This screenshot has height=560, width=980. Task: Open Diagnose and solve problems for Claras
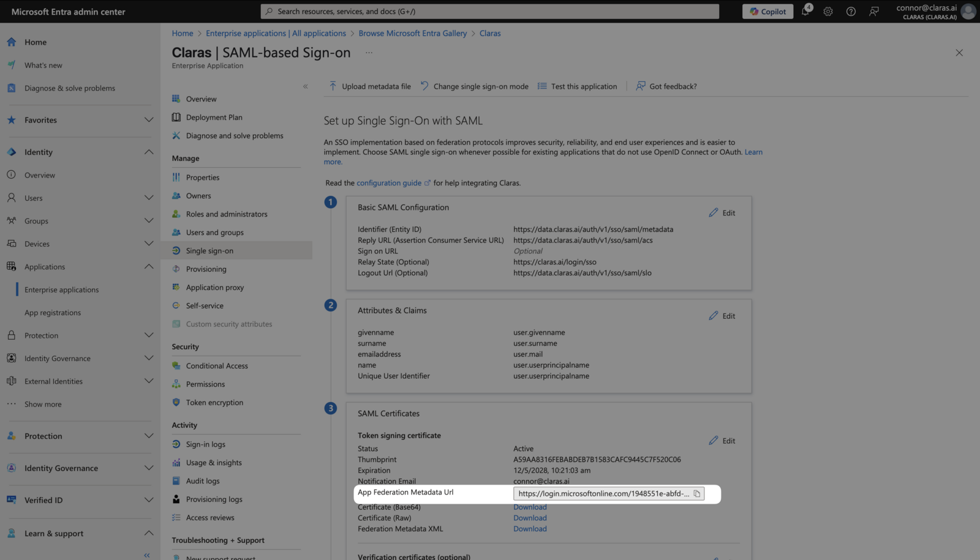(235, 136)
